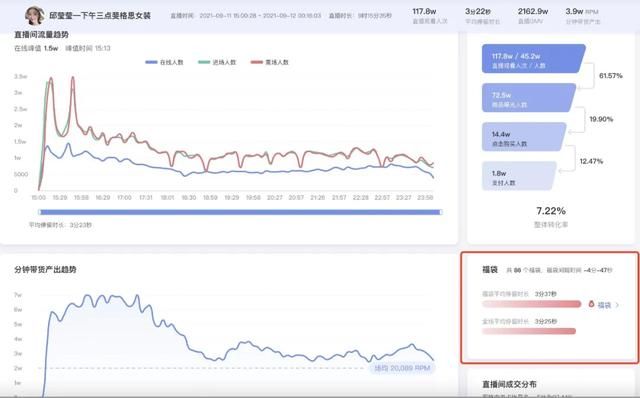The width and height of the screenshot is (640, 398).
Task: Click the 7.22% overall conversion rate
Action: point(551,211)
